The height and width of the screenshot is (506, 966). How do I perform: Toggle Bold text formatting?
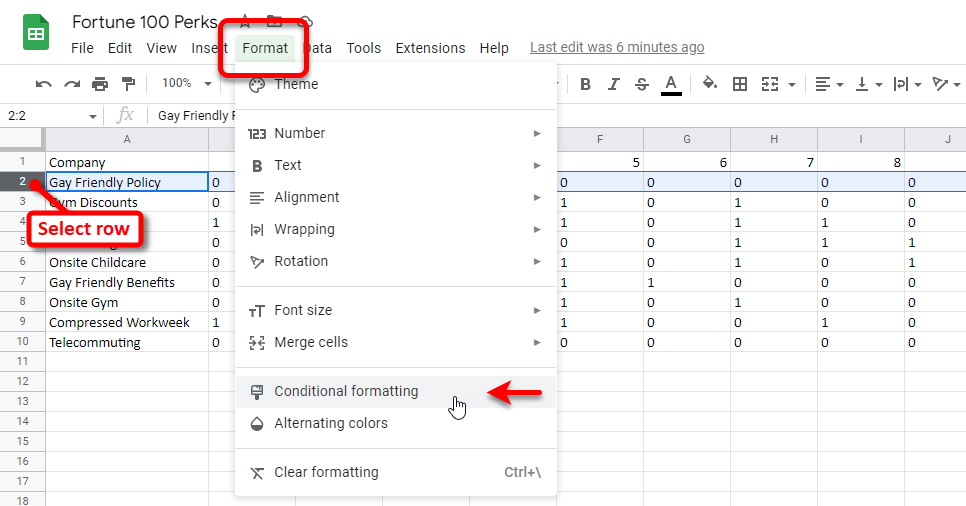click(x=585, y=84)
